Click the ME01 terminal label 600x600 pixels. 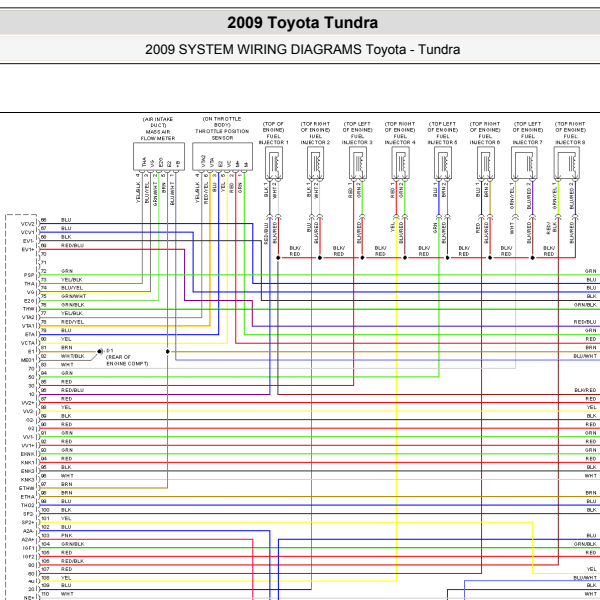pos(28,360)
